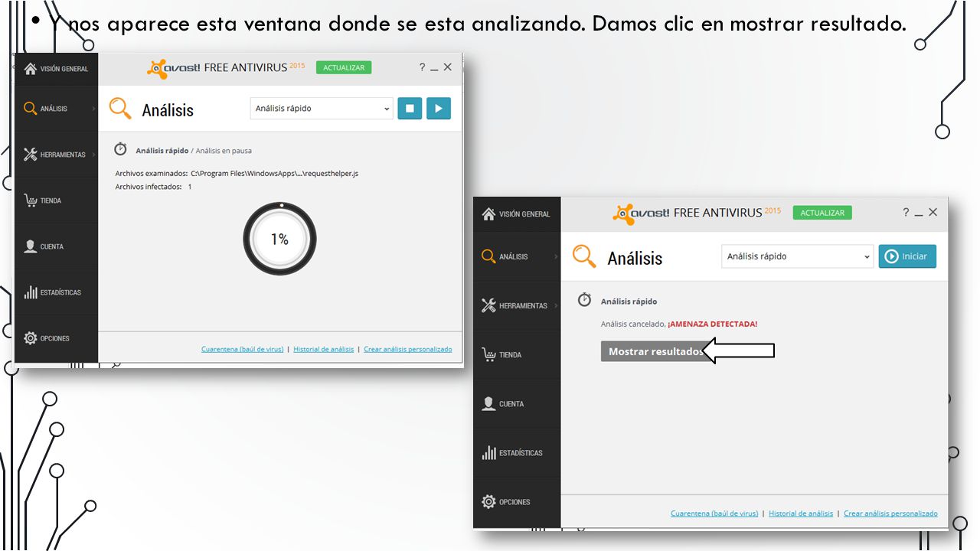Open the scan type dropdown in paused-scan window
Viewport: 980px width, 551px height.
322,109
